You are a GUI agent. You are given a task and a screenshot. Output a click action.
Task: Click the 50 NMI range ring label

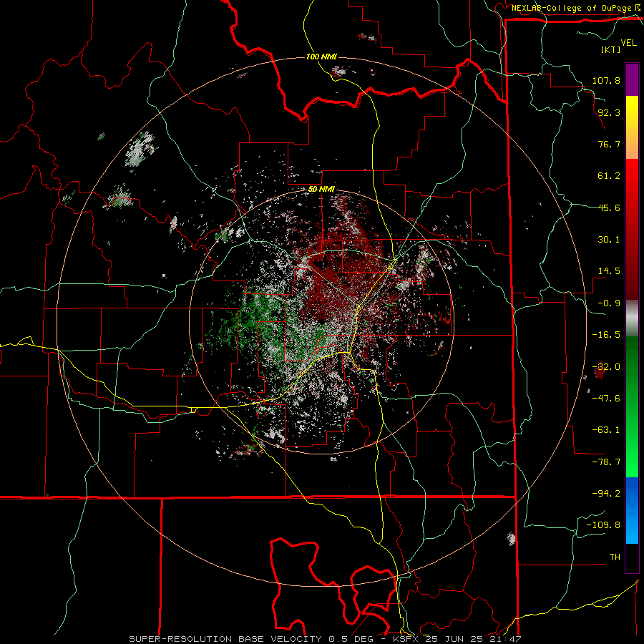pyautogui.click(x=321, y=190)
